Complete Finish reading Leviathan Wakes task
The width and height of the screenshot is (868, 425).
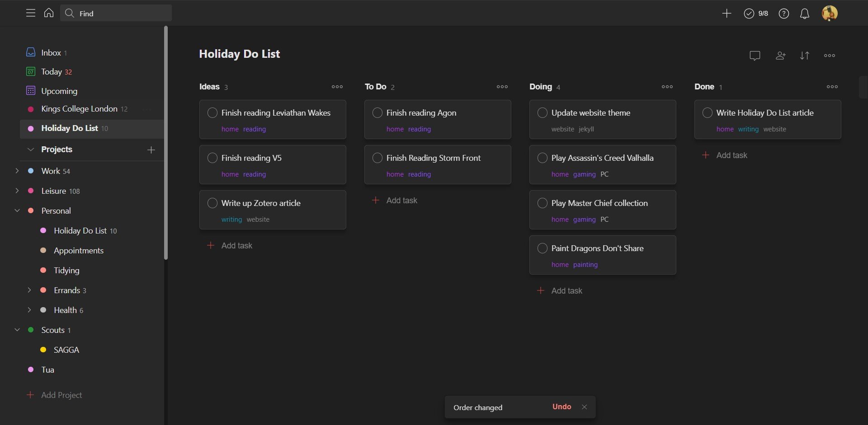pos(212,113)
